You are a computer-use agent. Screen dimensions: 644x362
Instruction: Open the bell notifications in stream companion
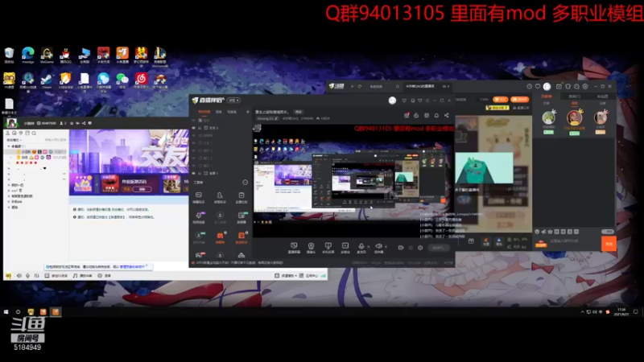436,115
